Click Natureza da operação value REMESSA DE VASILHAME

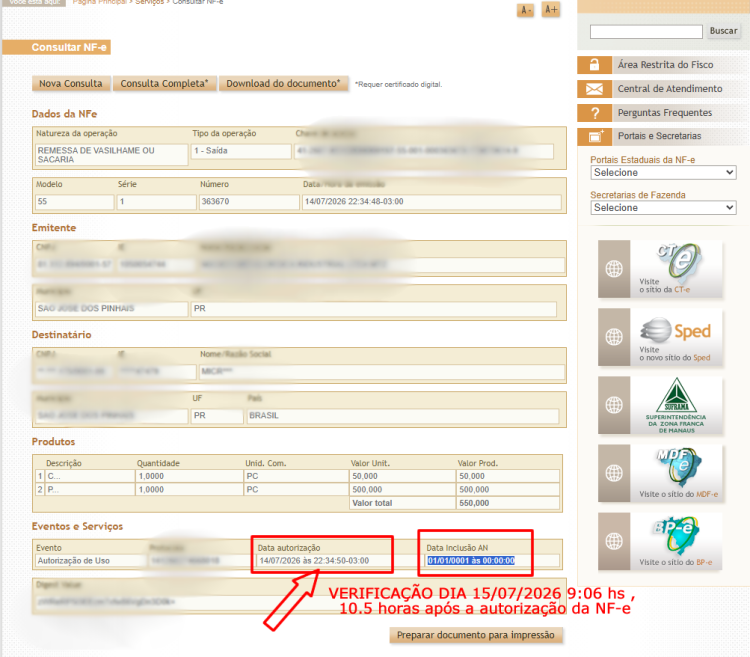tap(111, 155)
